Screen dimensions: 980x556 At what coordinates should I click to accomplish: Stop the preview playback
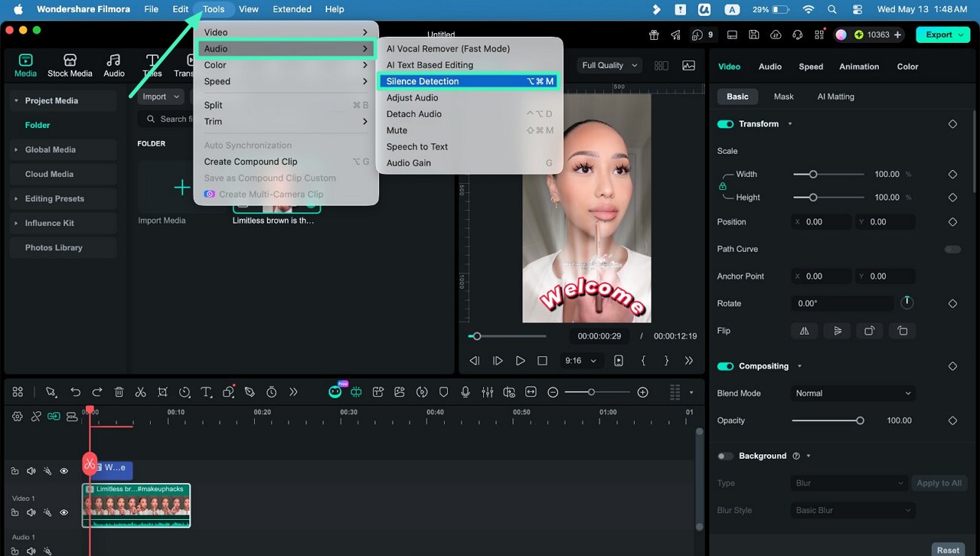pos(542,361)
